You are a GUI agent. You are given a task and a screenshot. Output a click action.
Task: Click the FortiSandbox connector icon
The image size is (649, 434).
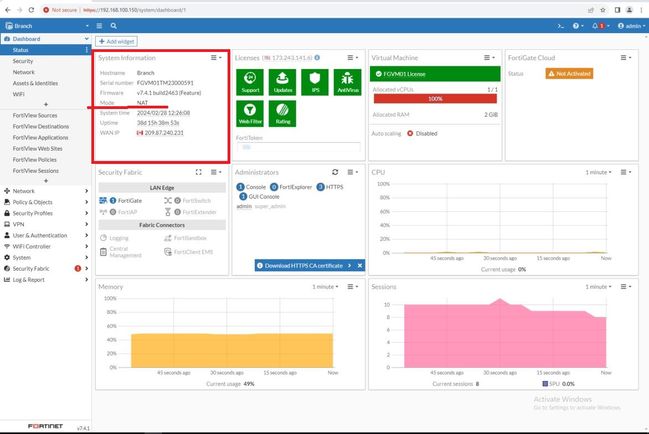point(168,238)
